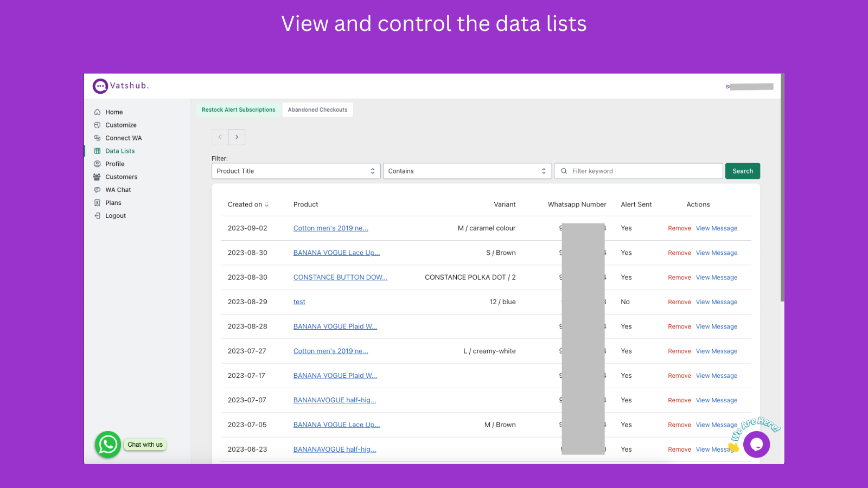Screen dimensions: 868x488
Task: Select the Connect WA icon
Action: click(97, 138)
